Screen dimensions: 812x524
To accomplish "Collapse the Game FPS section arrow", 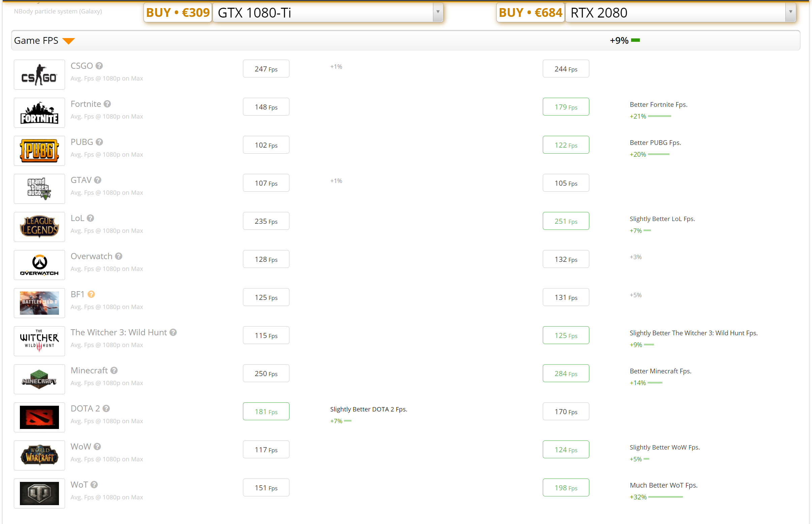I will 69,41.
